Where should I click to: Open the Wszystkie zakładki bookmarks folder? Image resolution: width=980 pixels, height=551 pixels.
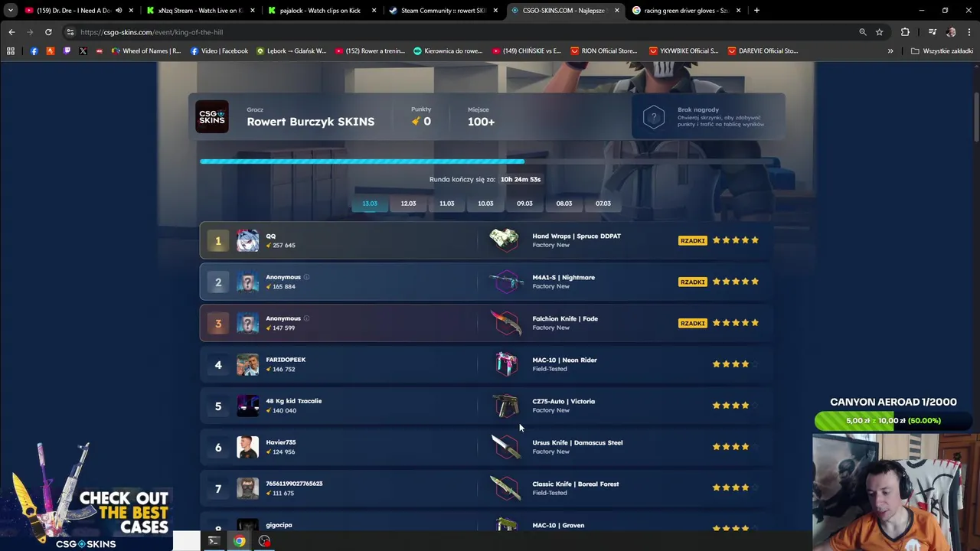(942, 51)
